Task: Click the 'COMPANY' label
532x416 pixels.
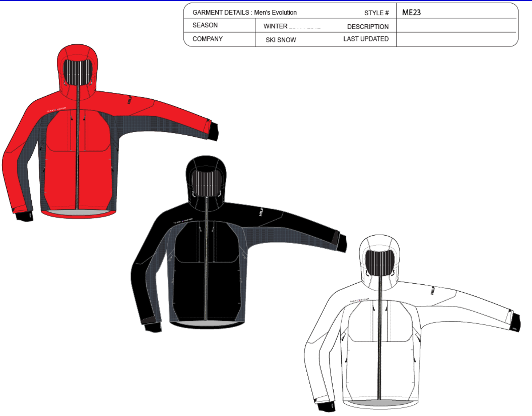Action: point(207,39)
